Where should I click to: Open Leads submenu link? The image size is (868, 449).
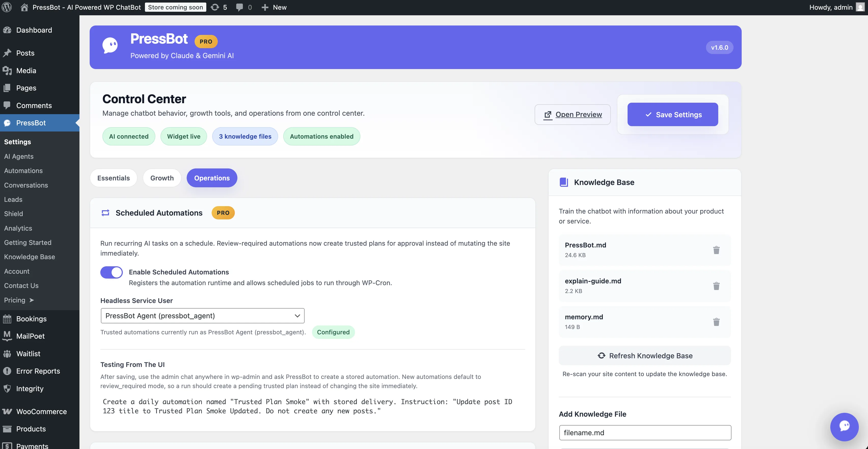(x=13, y=199)
